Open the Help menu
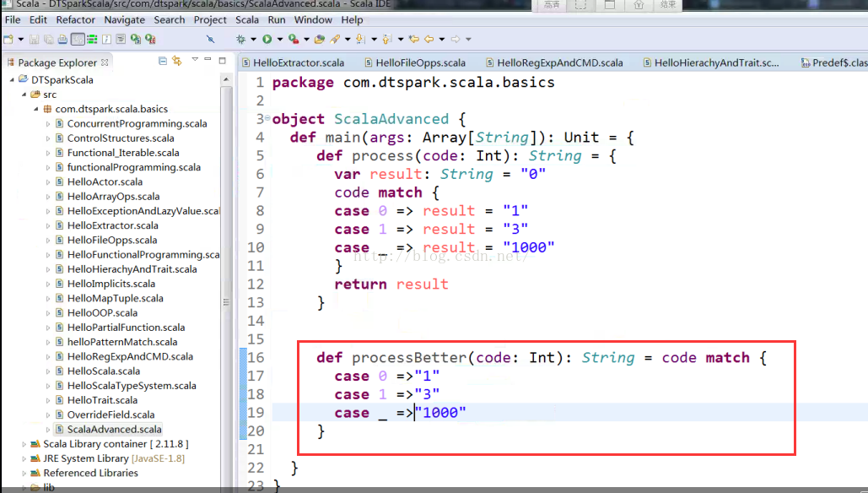868x493 pixels. pos(352,20)
